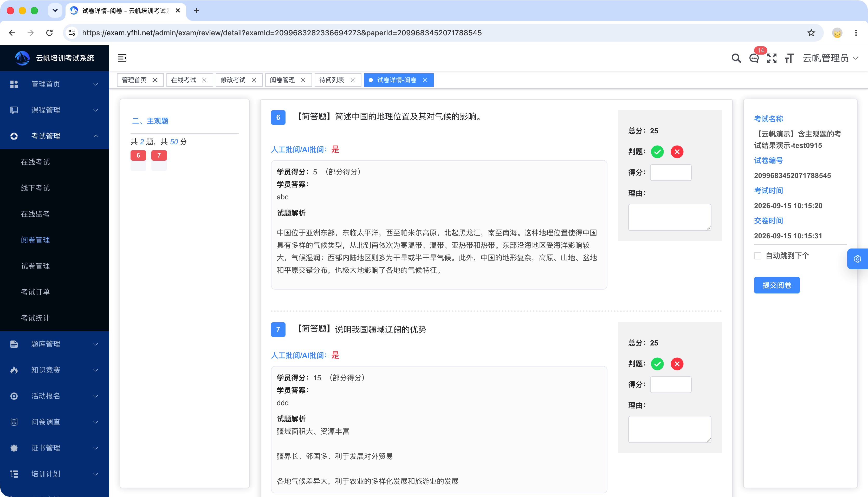This screenshot has width=868, height=497.
Task: Mark question 7 wrong with red cross
Action: point(677,364)
